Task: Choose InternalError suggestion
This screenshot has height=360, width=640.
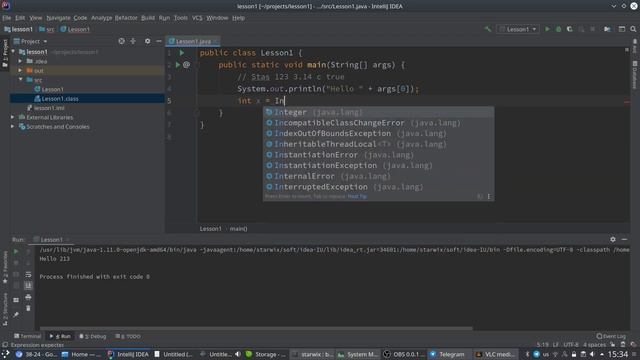Action: tap(378, 176)
